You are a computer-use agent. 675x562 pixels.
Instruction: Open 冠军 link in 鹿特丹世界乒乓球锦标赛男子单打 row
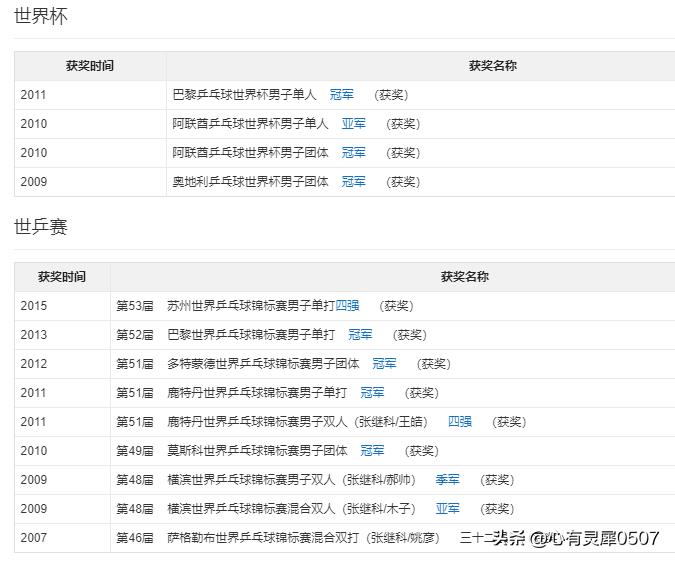pos(372,393)
